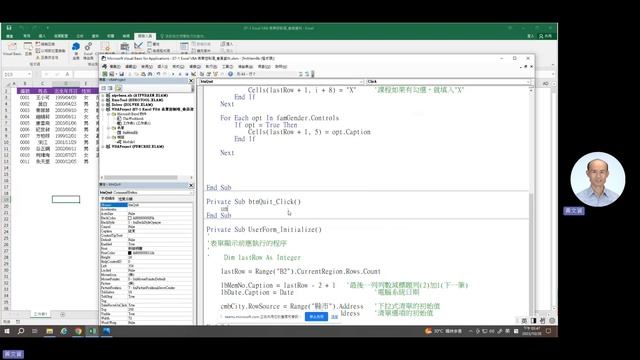The height and width of the screenshot is (360, 640).
Task: Open Object Browser via its toolbar icon
Action: (215, 74)
